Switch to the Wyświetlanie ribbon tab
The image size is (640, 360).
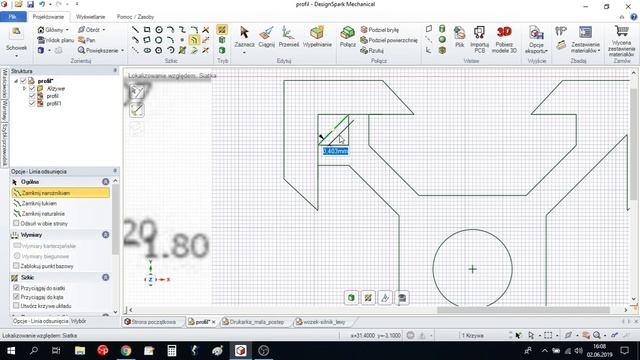(90, 17)
